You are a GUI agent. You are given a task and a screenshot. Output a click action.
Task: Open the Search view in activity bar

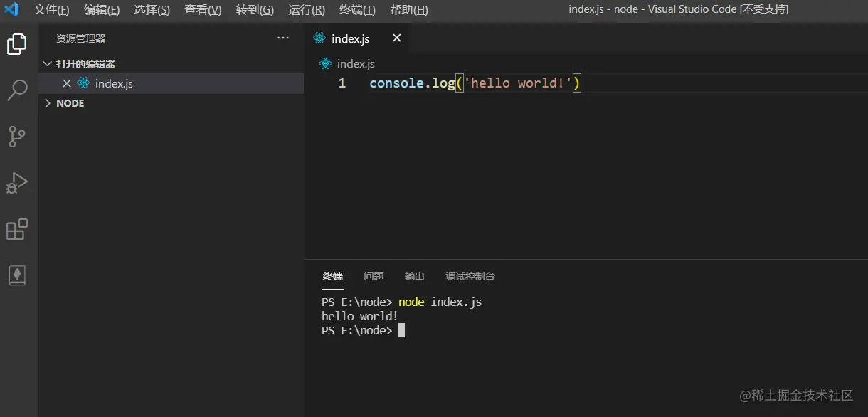point(17,90)
